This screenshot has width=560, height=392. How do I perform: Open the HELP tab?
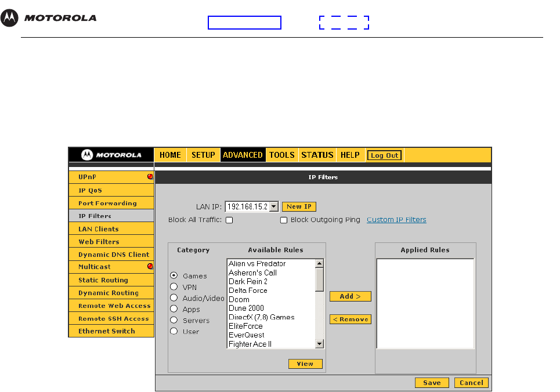[x=350, y=155]
